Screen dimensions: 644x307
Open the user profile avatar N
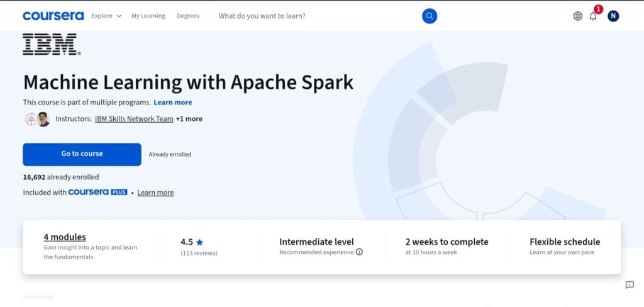point(613,16)
